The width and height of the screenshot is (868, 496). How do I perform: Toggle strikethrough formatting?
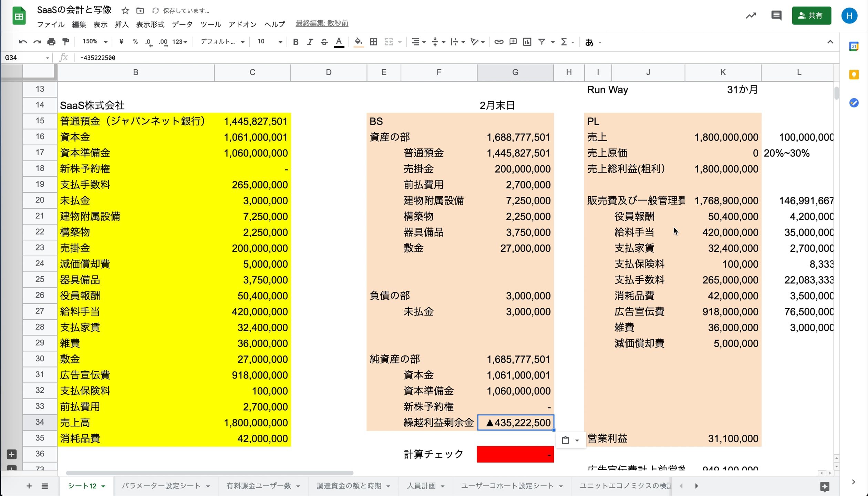pyautogui.click(x=324, y=42)
